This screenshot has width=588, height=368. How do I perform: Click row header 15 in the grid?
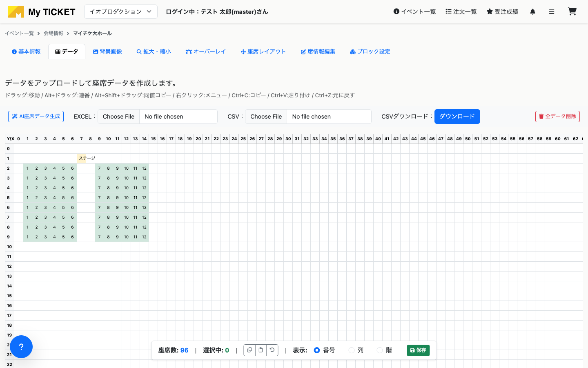click(x=9, y=296)
